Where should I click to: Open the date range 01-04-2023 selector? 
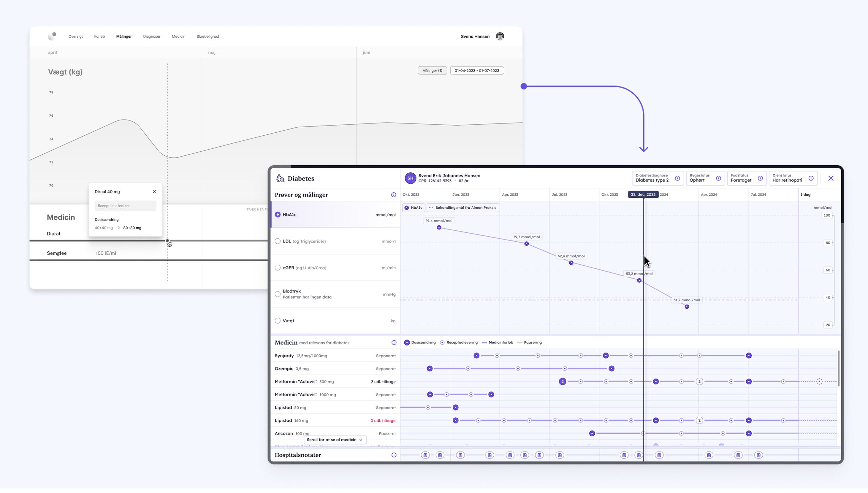(477, 71)
